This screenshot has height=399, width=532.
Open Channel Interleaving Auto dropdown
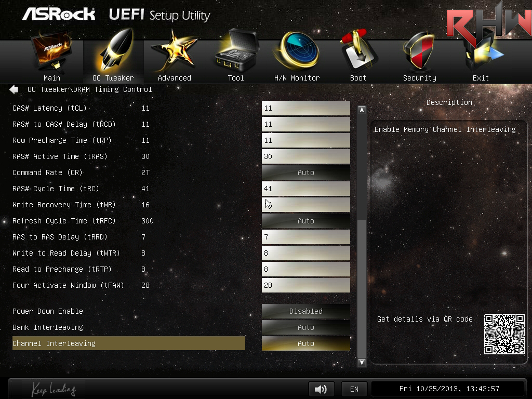coord(305,343)
